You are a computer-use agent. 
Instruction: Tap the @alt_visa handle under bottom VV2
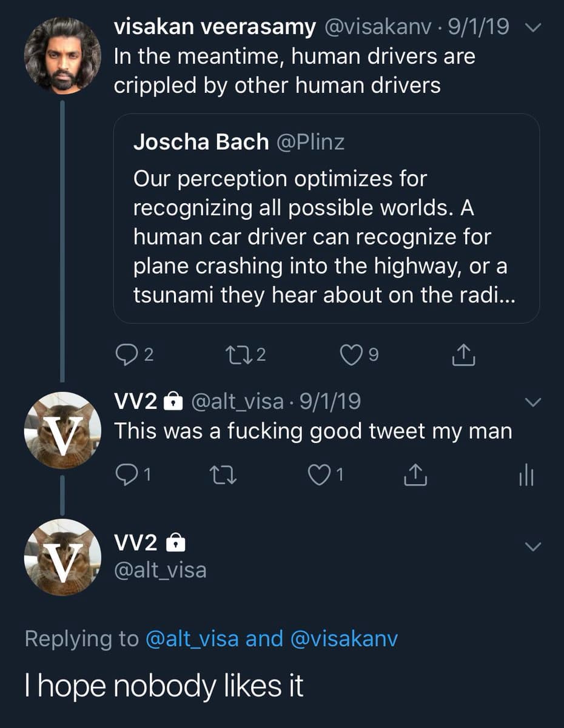point(160,570)
